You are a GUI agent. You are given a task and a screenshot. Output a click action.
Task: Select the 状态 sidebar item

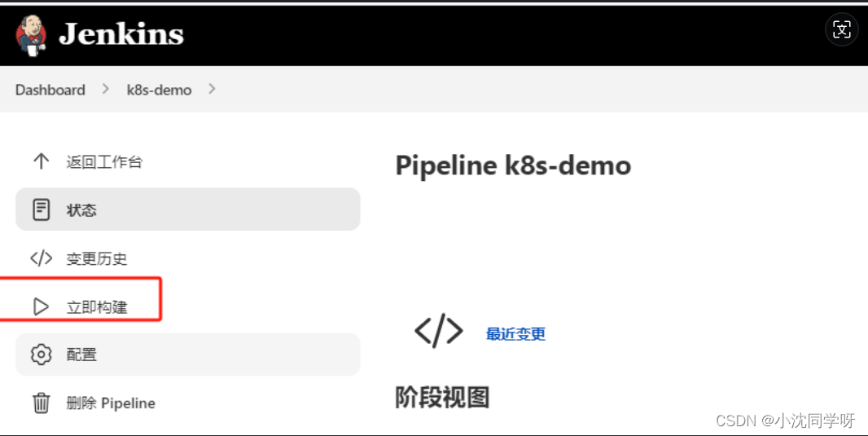click(x=187, y=209)
